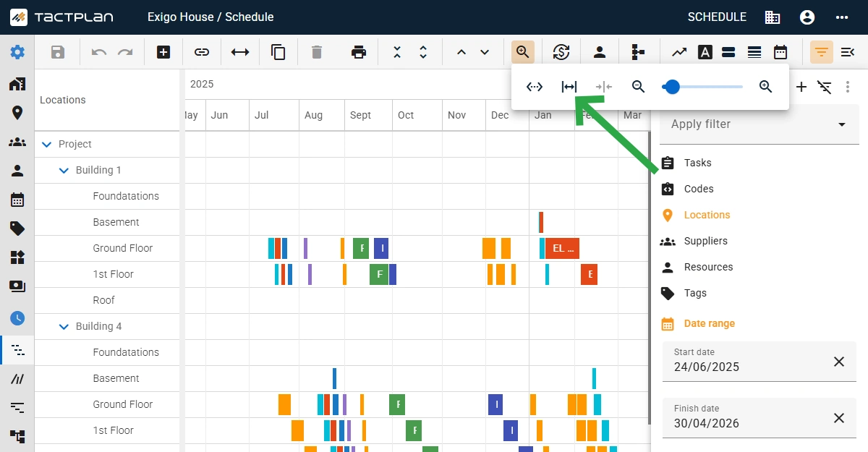Click the save icon in toolbar
Viewport: 868px width, 452px height.
click(58, 52)
